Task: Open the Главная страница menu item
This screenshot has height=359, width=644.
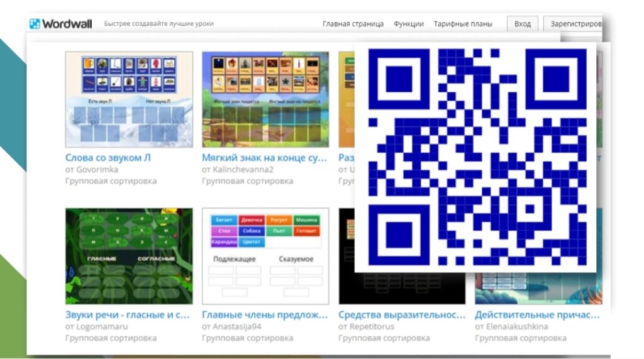Action: (353, 24)
